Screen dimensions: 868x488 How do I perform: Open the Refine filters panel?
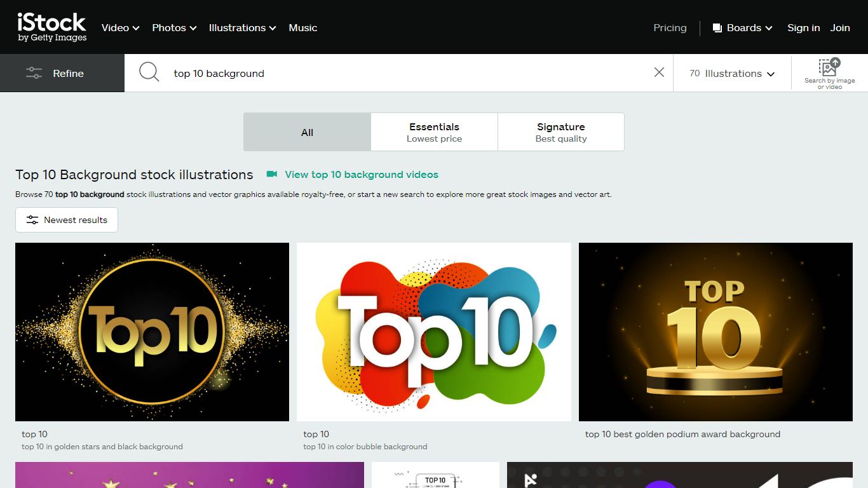click(62, 73)
